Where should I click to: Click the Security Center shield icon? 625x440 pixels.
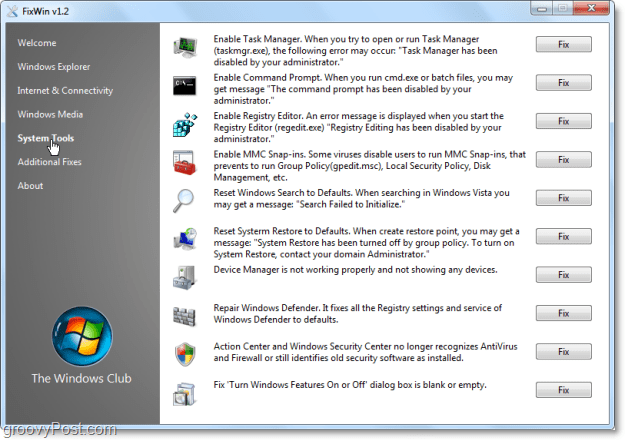click(185, 354)
